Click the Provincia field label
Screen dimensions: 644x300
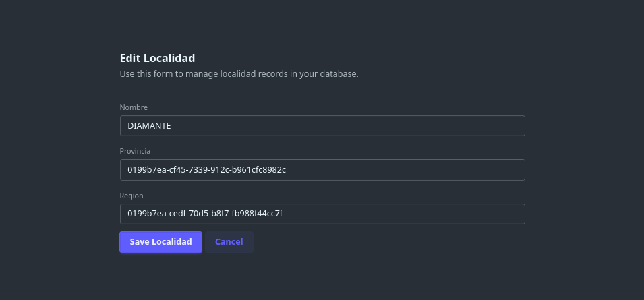click(135, 151)
